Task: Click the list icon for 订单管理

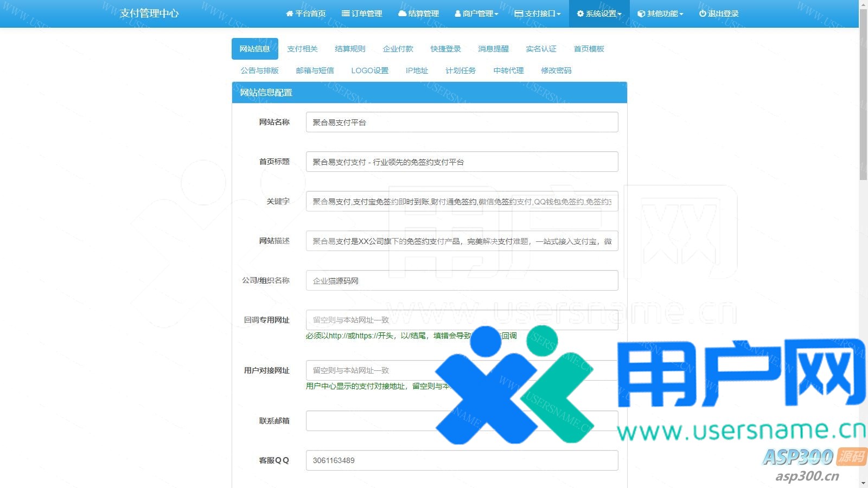Action: click(x=346, y=14)
